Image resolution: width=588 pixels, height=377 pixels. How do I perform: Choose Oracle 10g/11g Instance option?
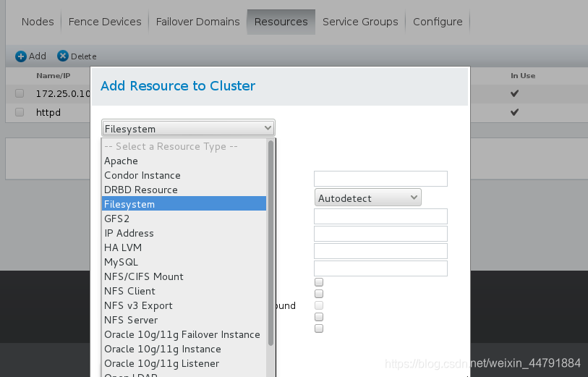[x=184, y=349]
